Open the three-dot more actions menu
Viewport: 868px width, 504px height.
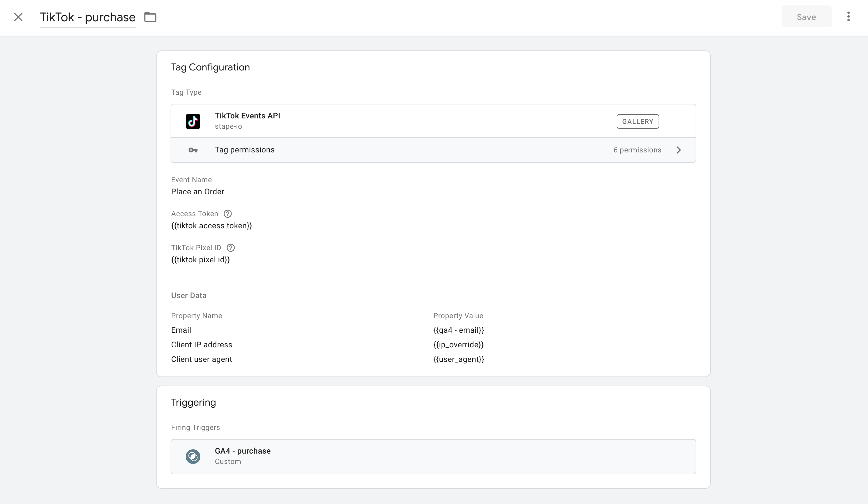tap(848, 16)
